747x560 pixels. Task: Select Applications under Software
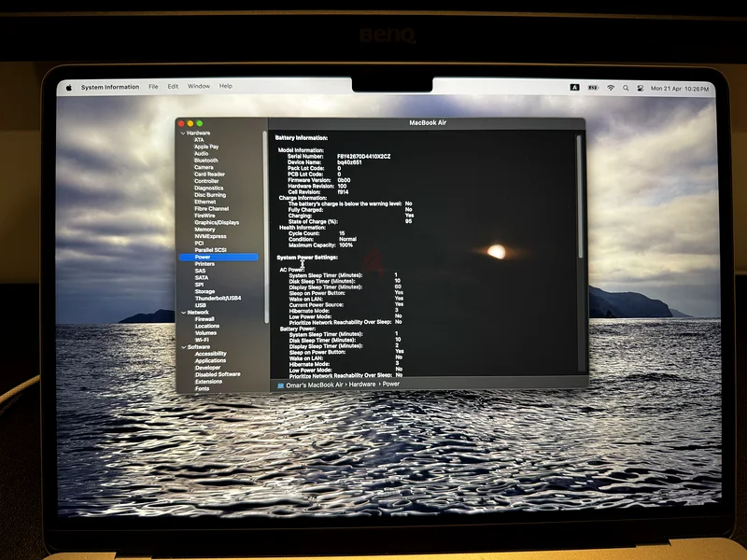point(211,361)
